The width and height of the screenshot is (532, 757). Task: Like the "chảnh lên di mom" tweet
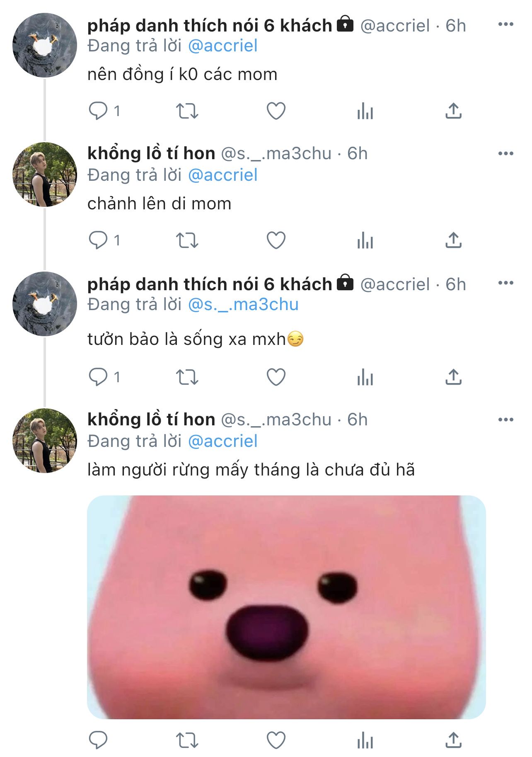click(x=276, y=240)
